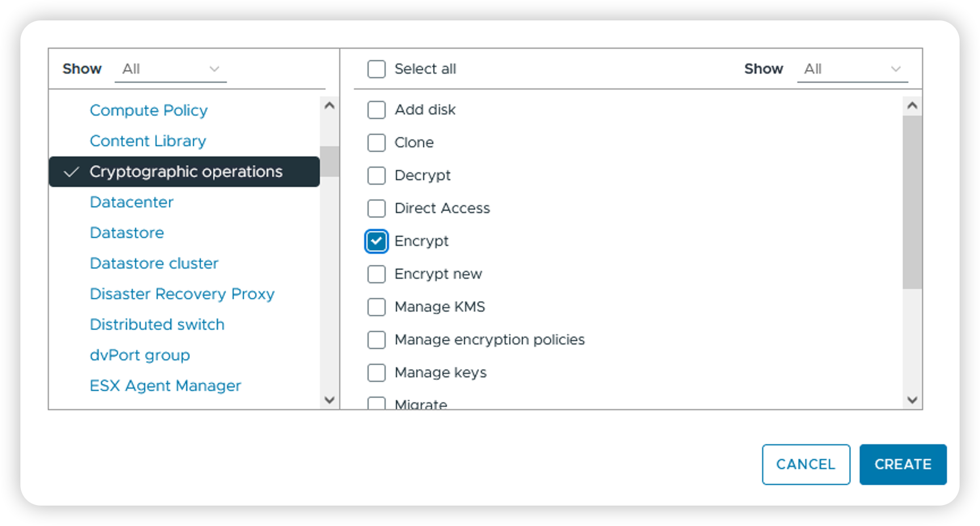Tick the Manage KMS checkbox
Image resolution: width=980 pixels, height=526 pixels.
coord(377,307)
